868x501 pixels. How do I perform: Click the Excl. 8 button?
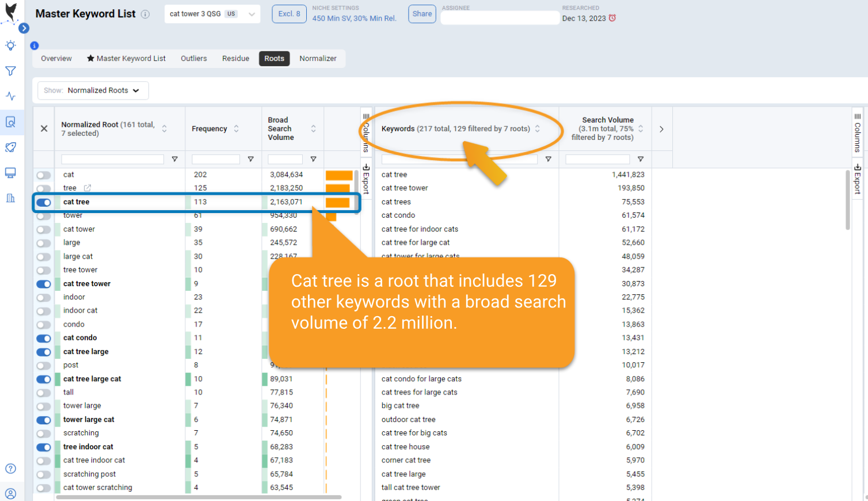point(289,14)
